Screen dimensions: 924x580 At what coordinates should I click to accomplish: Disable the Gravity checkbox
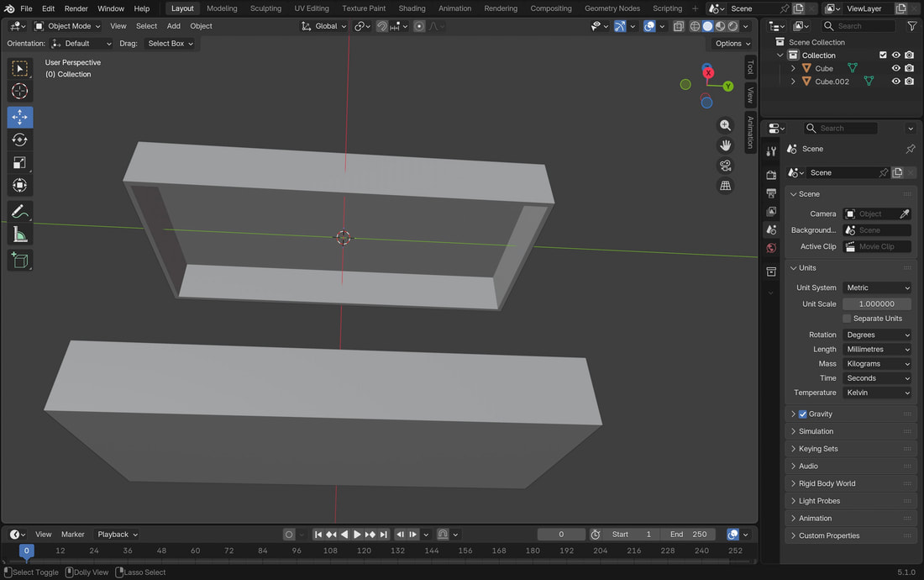pos(802,414)
